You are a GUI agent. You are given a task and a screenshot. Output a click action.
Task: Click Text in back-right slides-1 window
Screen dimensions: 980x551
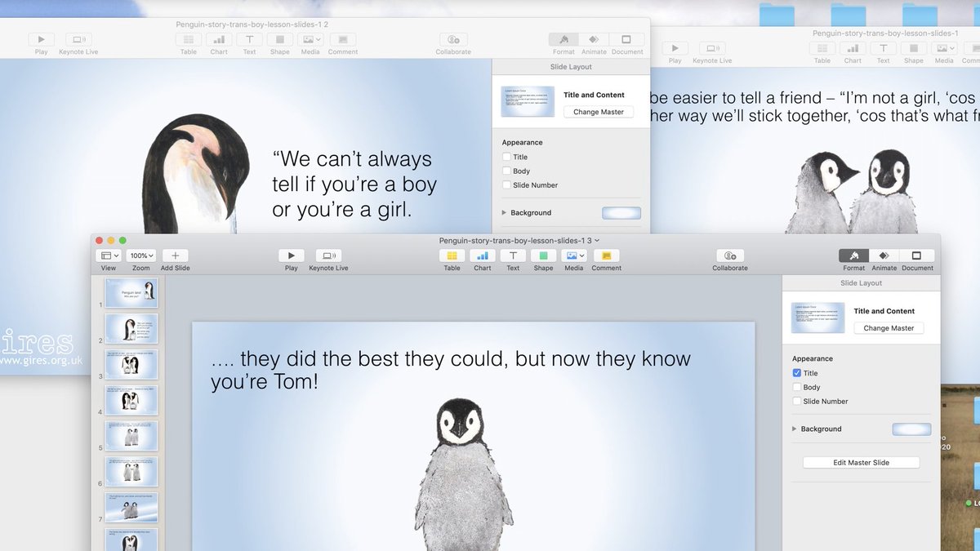883,48
